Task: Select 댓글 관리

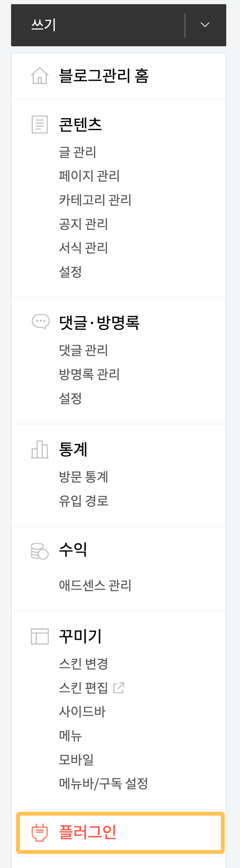Action: coord(83,349)
